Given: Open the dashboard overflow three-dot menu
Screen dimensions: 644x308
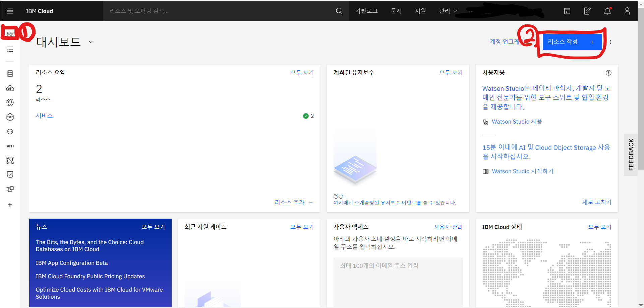Looking at the screenshot, I should coord(610,42).
